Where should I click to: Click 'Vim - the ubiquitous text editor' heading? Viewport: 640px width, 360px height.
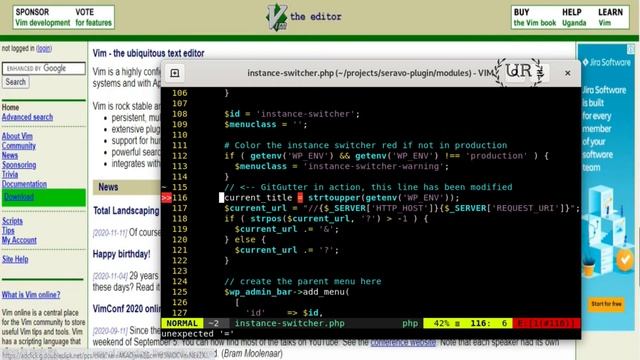pos(148,53)
